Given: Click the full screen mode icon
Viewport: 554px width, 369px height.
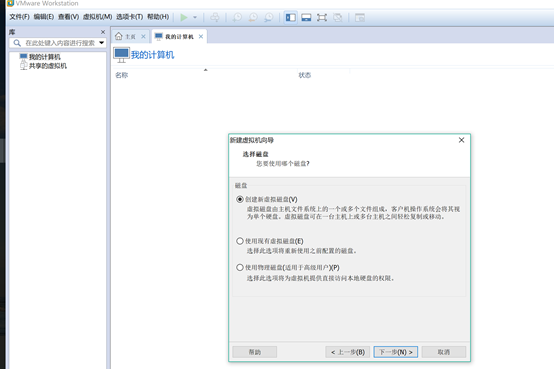Looking at the screenshot, I should pos(322,17).
